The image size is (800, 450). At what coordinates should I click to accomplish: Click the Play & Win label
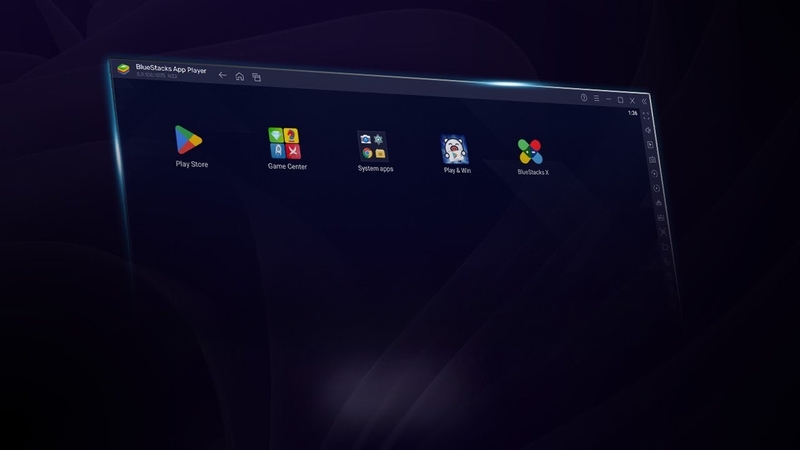(x=457, y=170)
